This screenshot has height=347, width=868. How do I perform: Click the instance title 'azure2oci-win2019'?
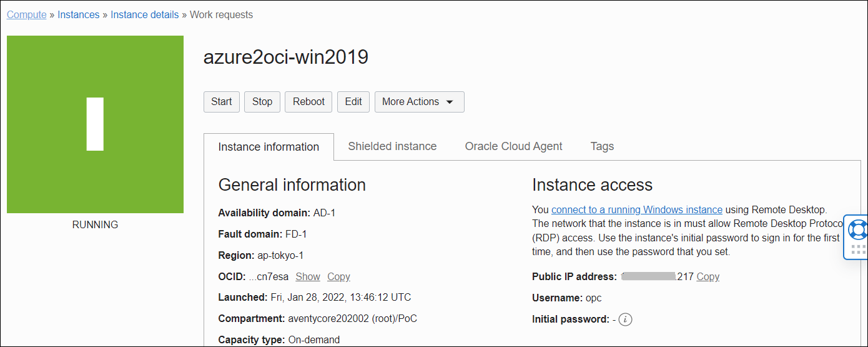[286, 58]
